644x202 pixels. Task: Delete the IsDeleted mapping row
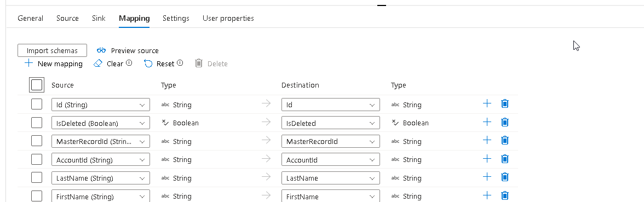tap(505, 122)
